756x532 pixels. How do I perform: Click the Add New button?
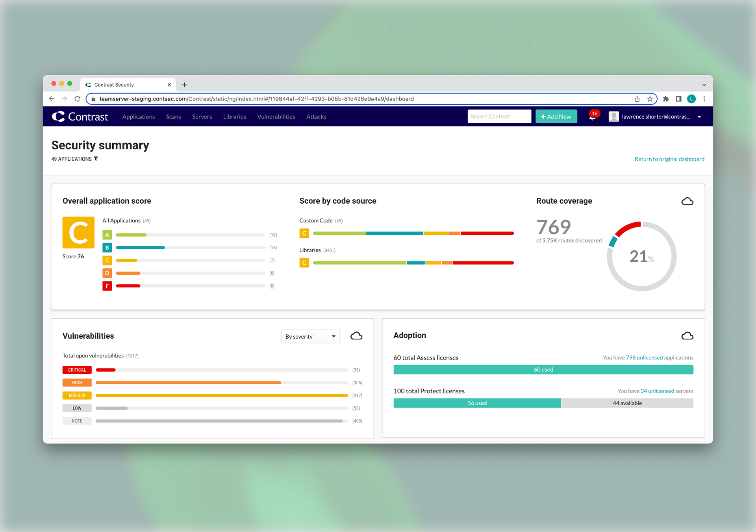coord(556,117)
